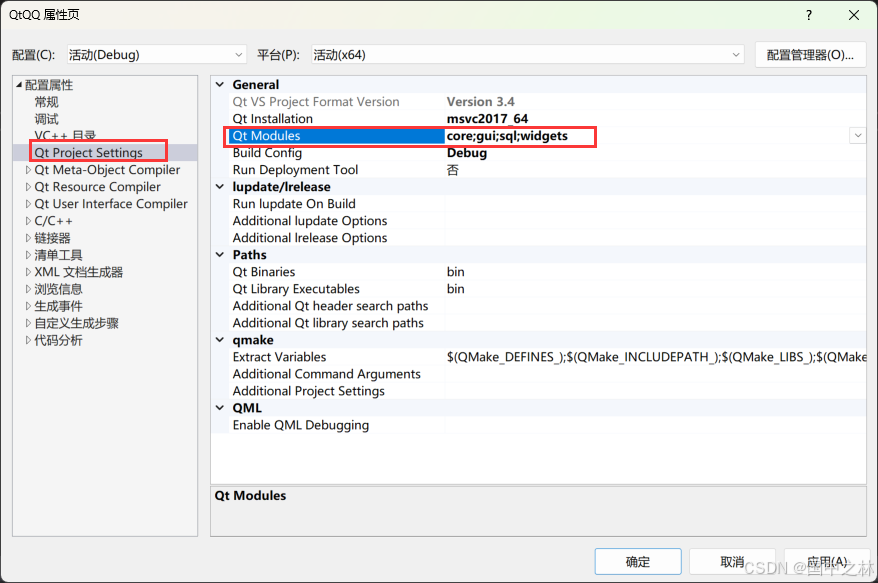This screenshot has width=878, height=583.
Task: Click the help question mark in title bar
Action: pos(809,15)
